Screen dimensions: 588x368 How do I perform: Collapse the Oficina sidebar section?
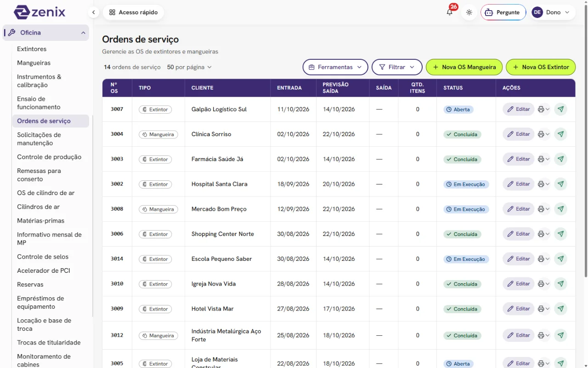coord(46,33)
